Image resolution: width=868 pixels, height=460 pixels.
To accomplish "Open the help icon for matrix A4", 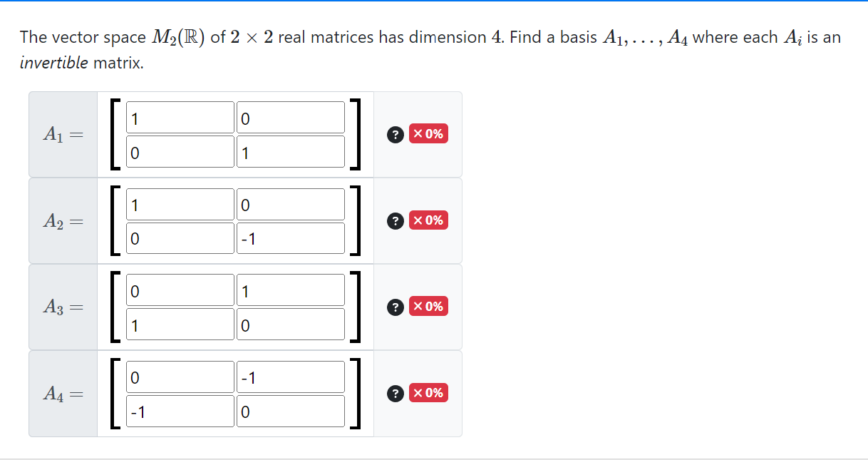I will pyautogui.click(x=396, y=394).
